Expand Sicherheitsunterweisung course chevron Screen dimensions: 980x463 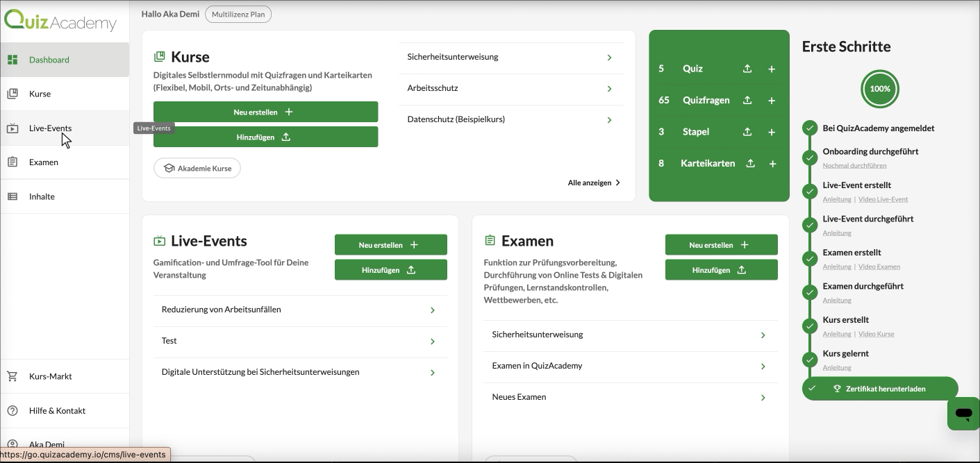coord(609,58)
